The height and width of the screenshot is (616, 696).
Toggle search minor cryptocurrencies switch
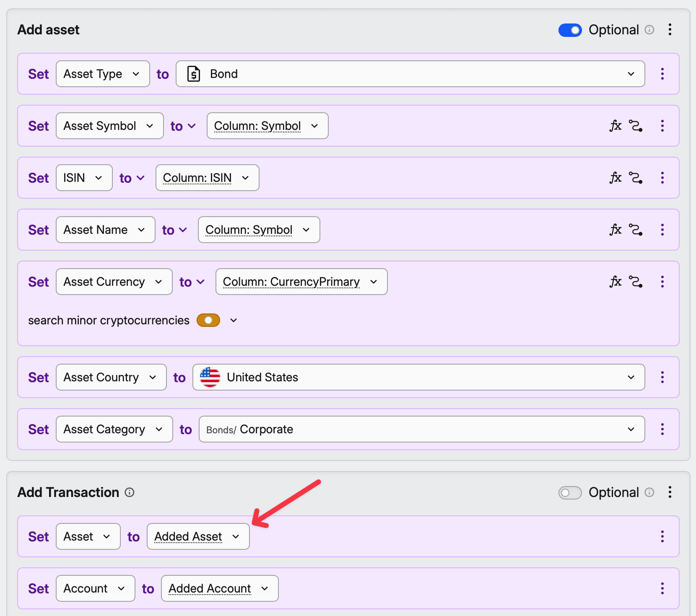pyautogui.click(x=208, y=320)
